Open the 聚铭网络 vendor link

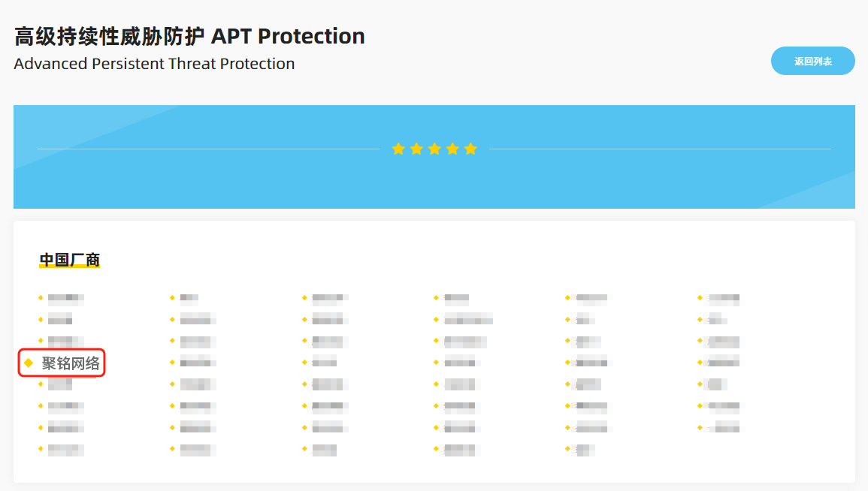(x=71, y=363)
